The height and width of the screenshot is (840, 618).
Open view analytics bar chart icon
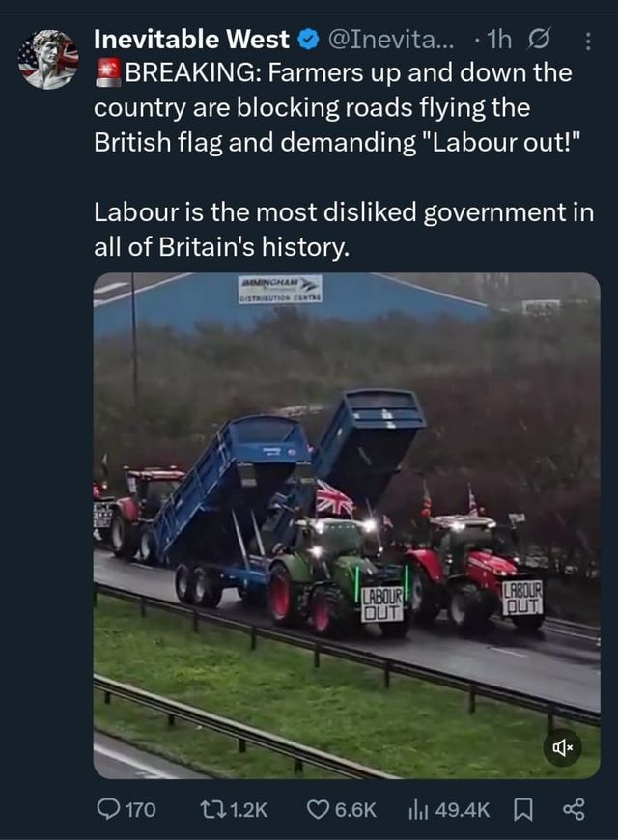click(x=418, y=809)
